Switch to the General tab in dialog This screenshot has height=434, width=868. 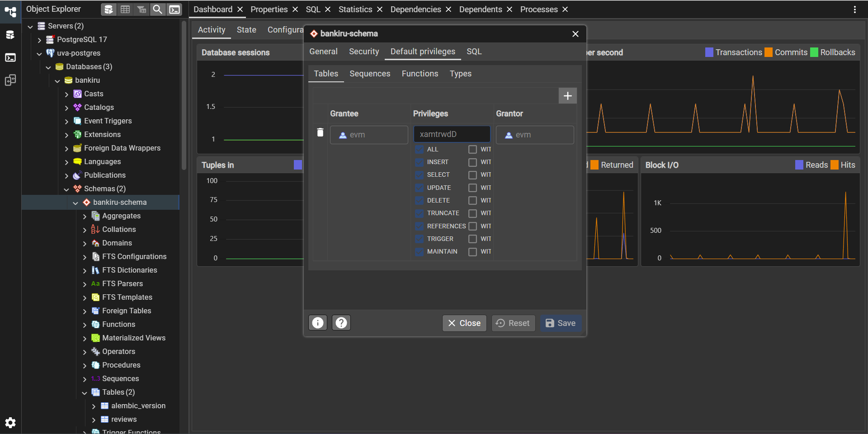pyautogui.click(x=323, y=52)
